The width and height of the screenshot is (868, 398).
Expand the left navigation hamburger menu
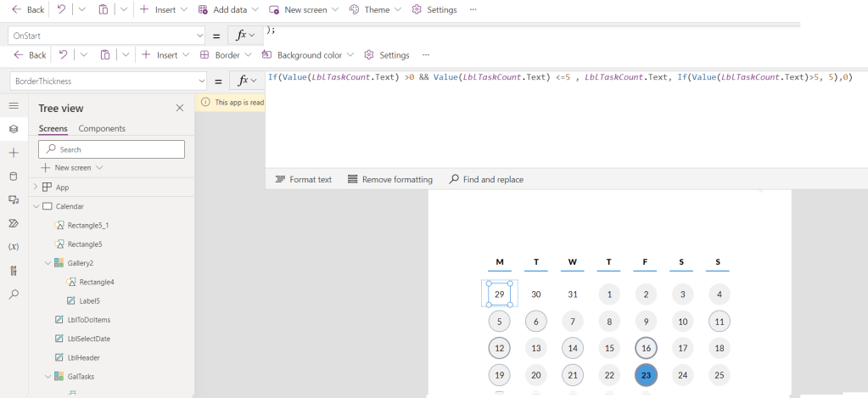(14, 106)
